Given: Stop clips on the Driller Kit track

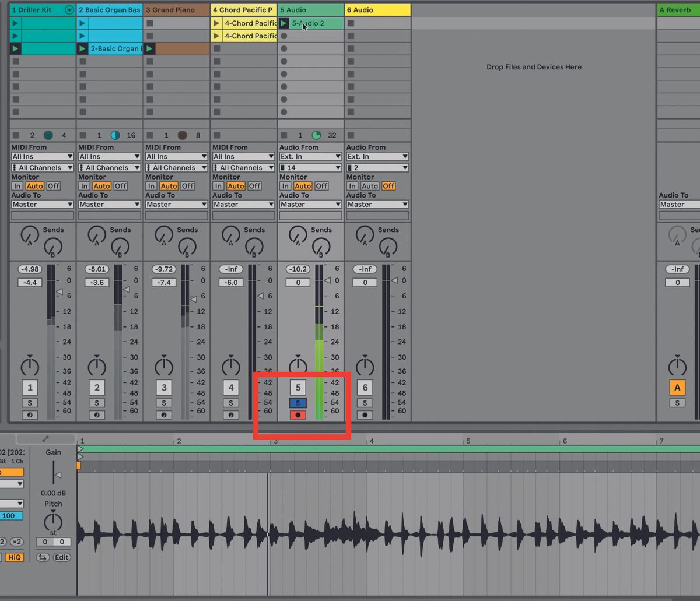Looking at the screenshot, I should 16,135.
